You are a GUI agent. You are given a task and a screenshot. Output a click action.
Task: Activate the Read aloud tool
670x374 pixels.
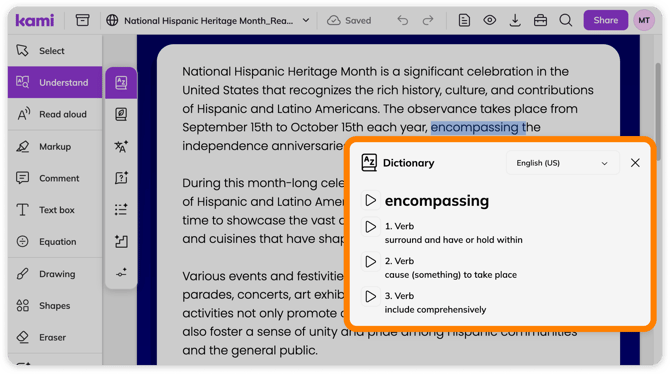click(x=55, y=114)
